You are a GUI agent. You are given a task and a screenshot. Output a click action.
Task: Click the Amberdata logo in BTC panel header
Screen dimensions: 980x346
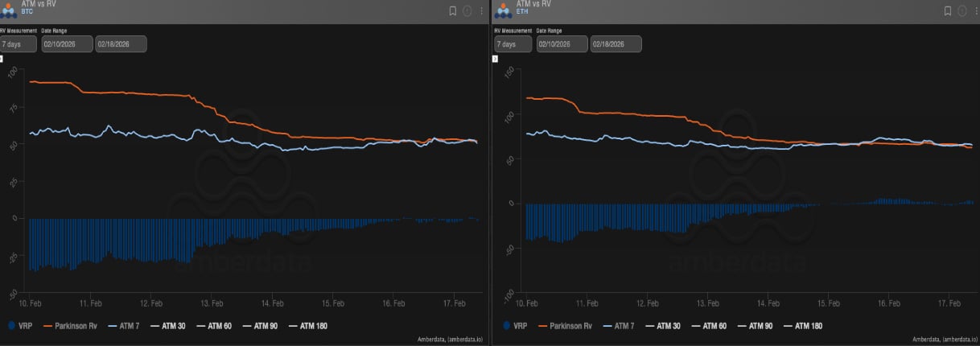tap(9, 10)
